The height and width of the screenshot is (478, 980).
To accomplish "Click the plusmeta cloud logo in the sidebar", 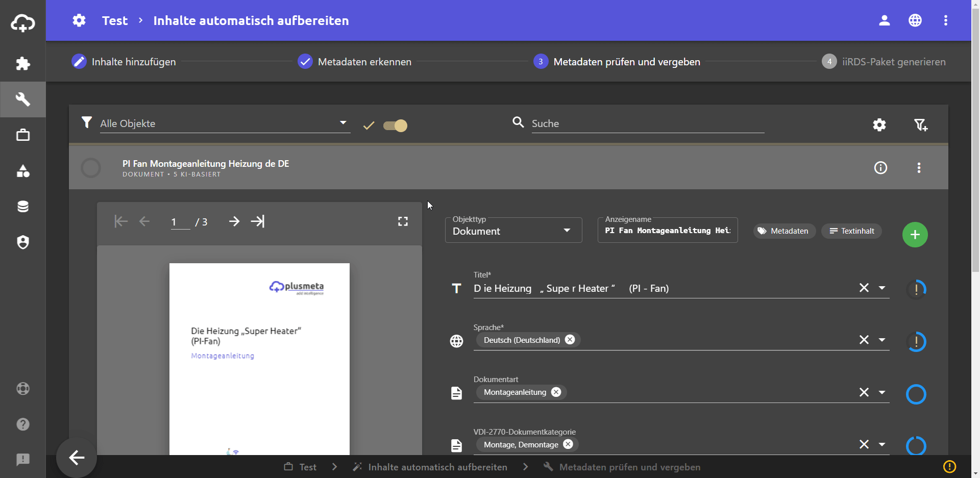I will tap(23, 22).
